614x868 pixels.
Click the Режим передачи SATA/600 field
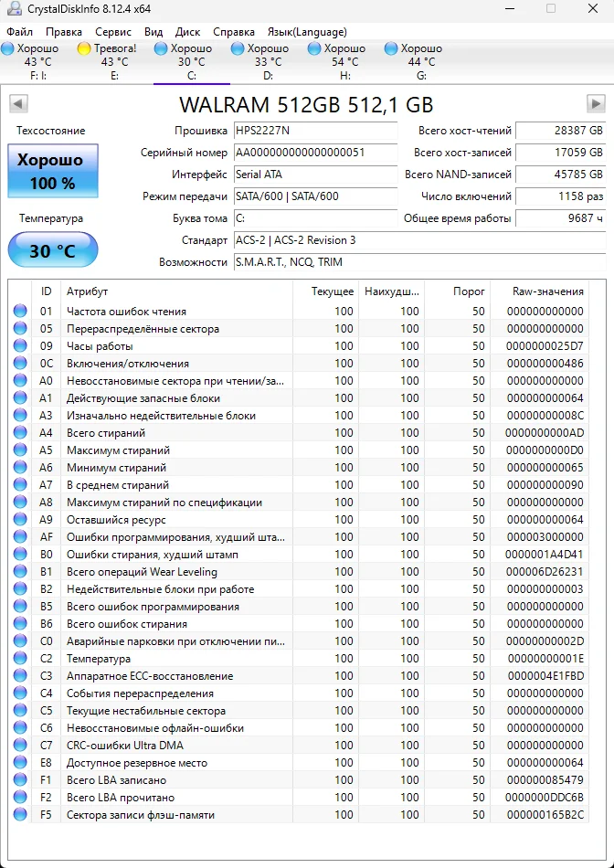click(315, 196)
